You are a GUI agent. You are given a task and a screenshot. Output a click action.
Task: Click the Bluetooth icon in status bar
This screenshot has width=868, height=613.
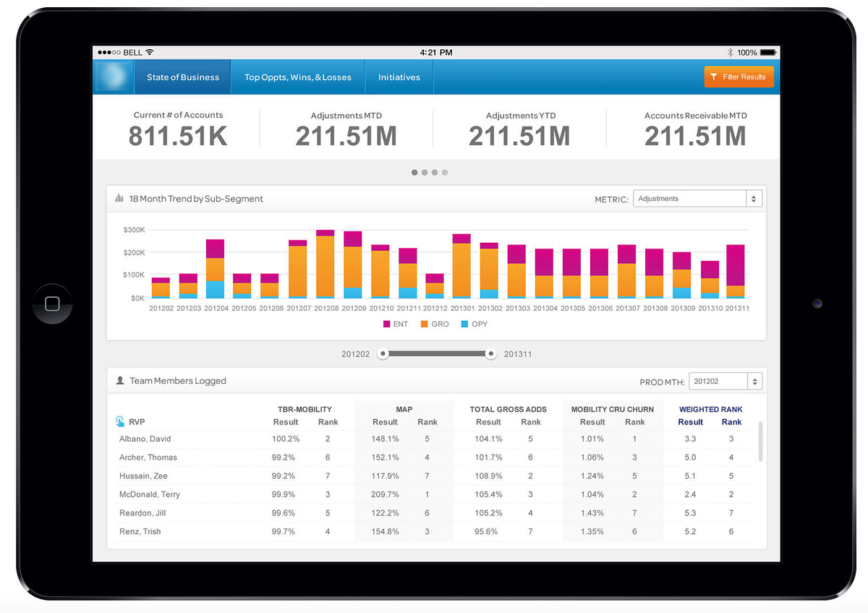click(x=730, y=53)
